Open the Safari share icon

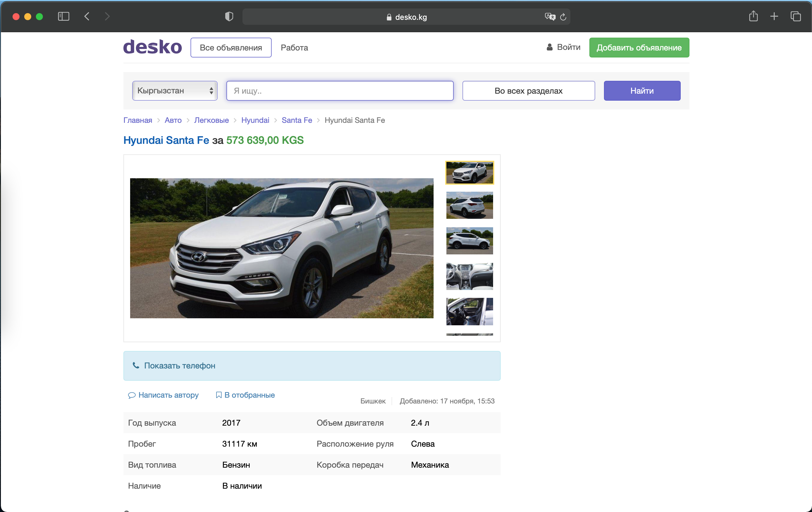753,16
